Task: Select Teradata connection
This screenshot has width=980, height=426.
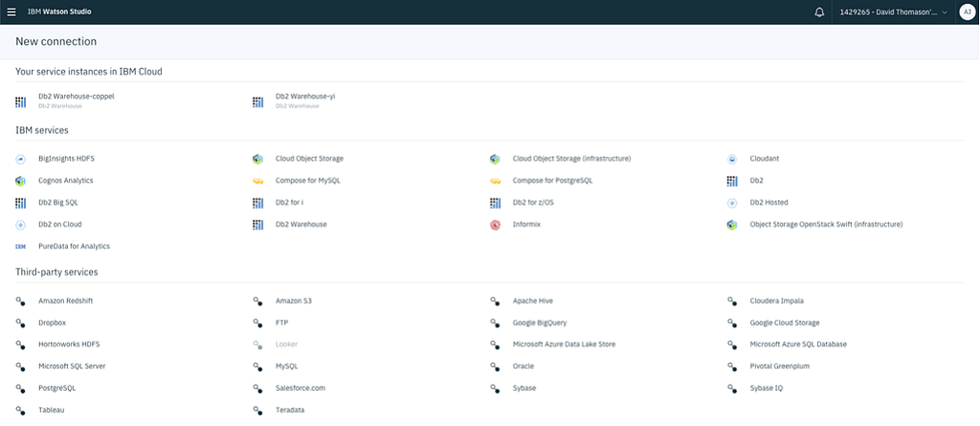Action: click(x=290, y=411)
